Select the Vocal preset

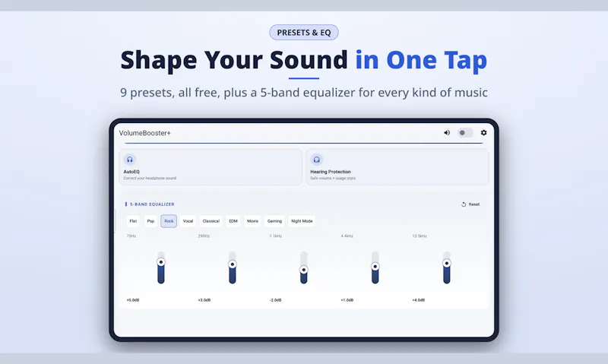click(x=188, y=221)
